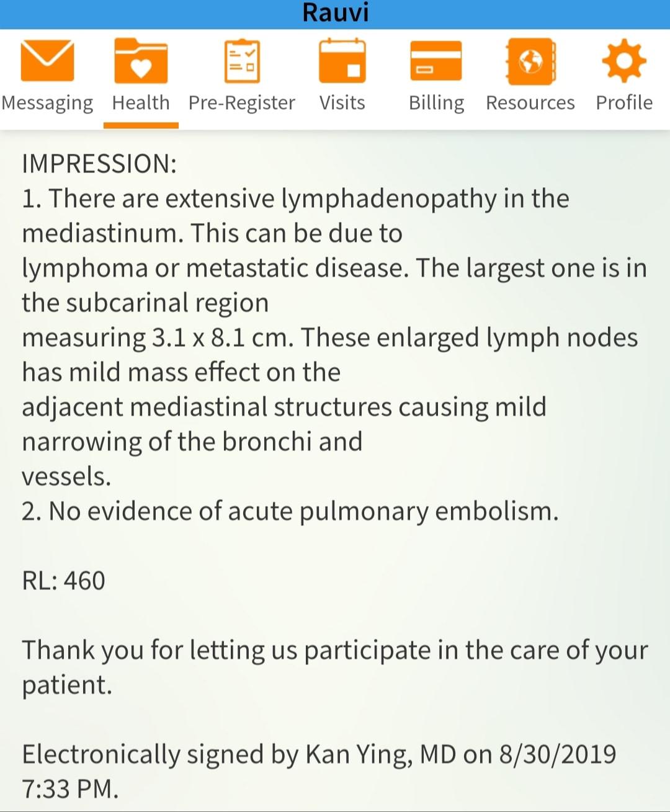Go to the Billing tab label

(x=436, y=103)
